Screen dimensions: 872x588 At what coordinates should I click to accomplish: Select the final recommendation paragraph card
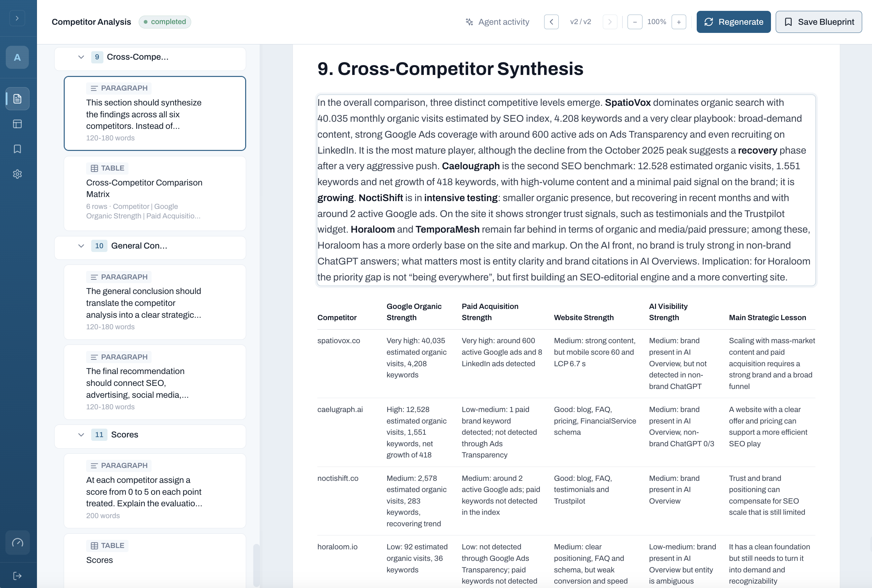[x=155, y=382]
